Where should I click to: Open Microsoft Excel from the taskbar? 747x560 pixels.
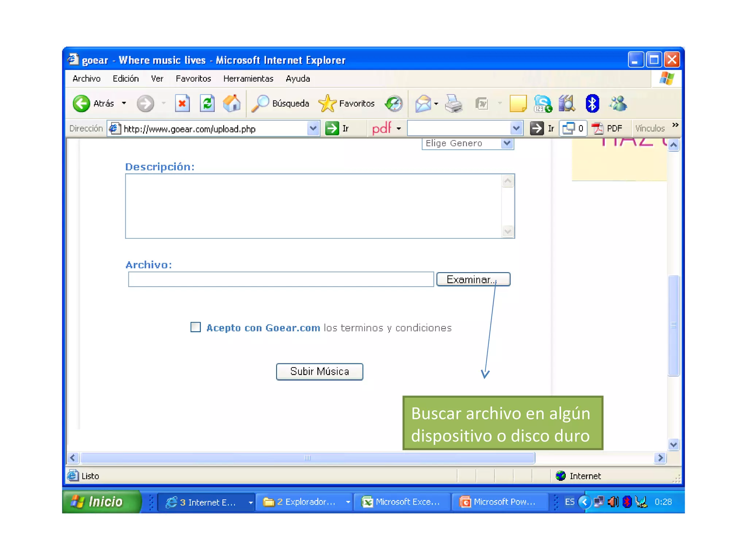[401, 502]
